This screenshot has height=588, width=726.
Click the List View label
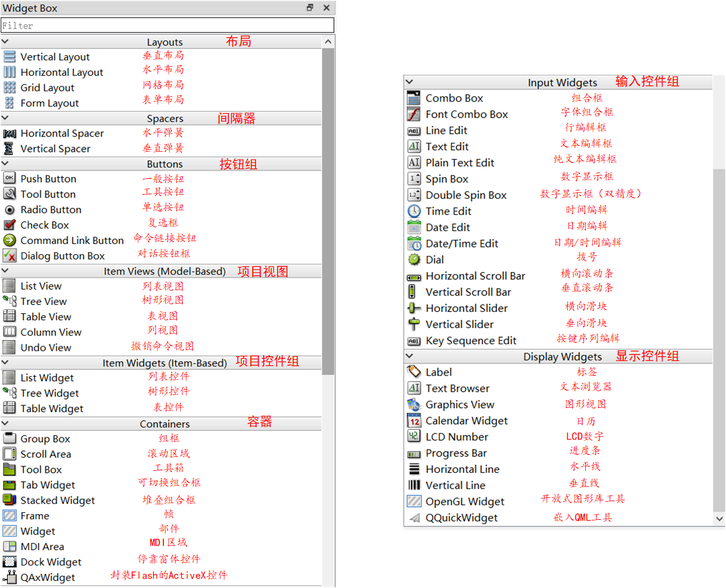click(41, 286)
